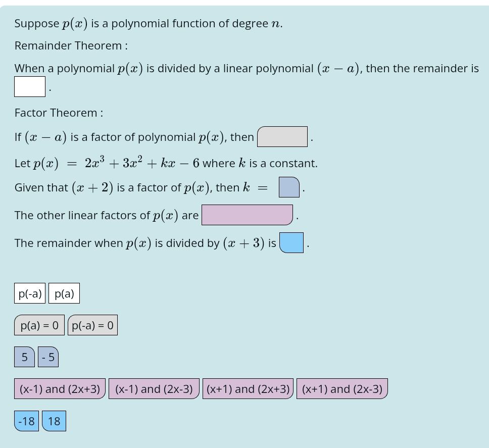Choose the p(a) = 0 option
This screenshot has height=448, width=489.
click(39, 325)
